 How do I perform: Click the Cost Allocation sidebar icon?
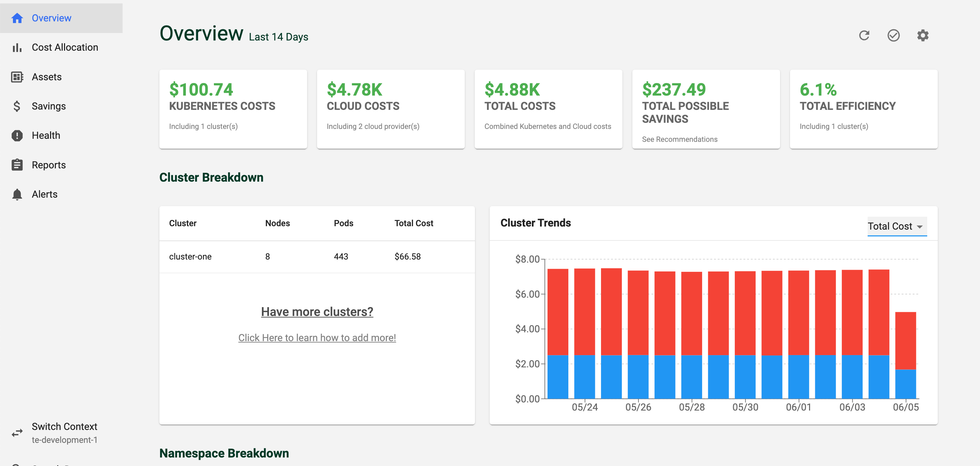pyautogui.click(x=17, y=47)
